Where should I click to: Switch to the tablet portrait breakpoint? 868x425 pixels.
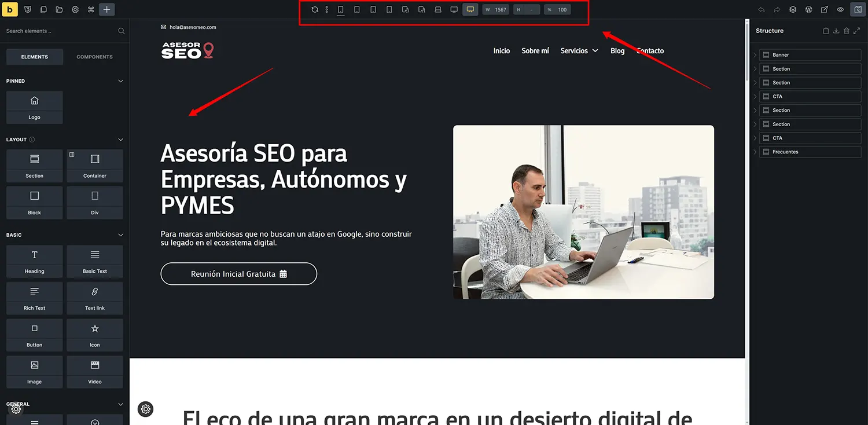405,9
